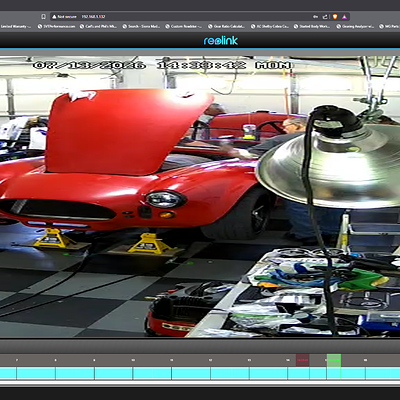The image size is (400, 400).
Task: Open the Carl's and Phil's Mk bookmark
Action: (x=98, y=26)
